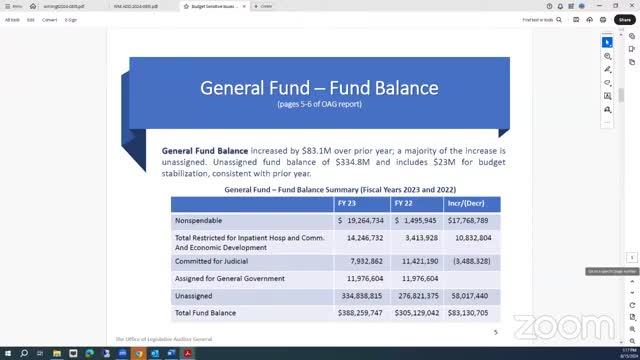Viewport: 640px width, 360px height.
Task: Choose the text recognition tool
Action: click(x=607, y=96)
